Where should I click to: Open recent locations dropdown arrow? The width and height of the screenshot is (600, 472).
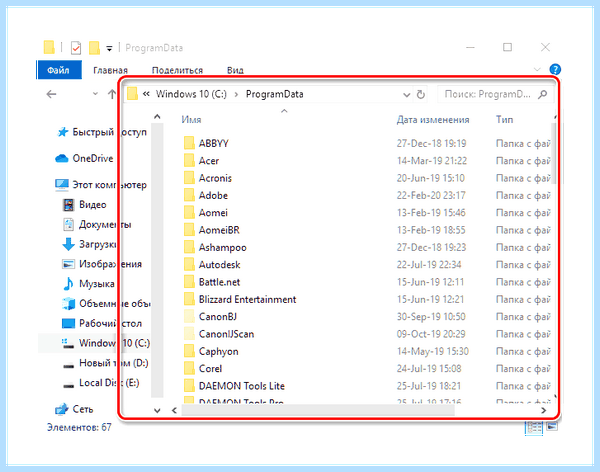click(x=95, y=94)
